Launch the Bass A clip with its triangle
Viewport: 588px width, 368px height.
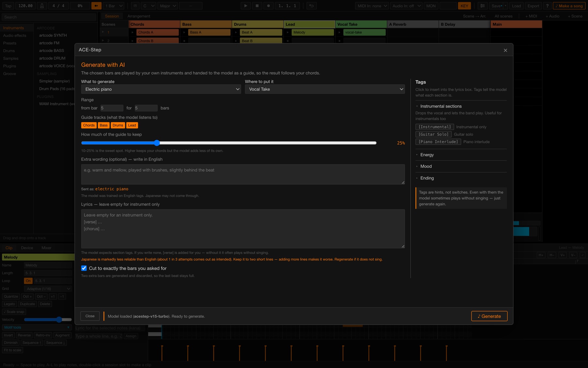pyautogui.click(x=184, y=32)
